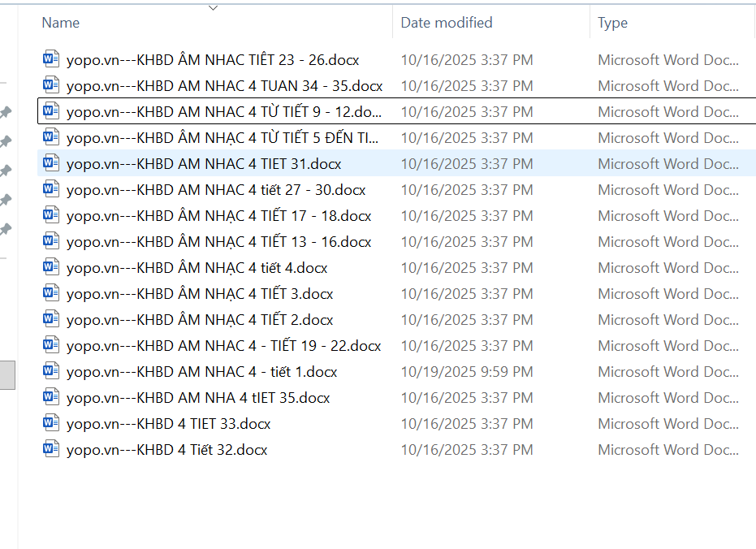Click the Word icon beside TUAN 34 - 35.docx
Image resolution: width=756 pixels, height=549 pixels.
tap(51, 85)
